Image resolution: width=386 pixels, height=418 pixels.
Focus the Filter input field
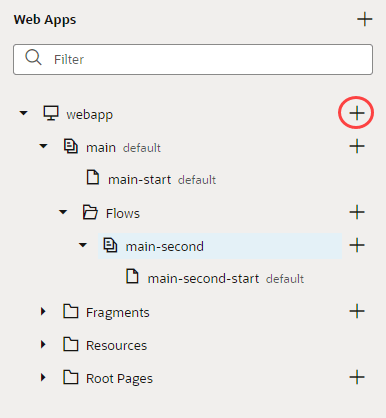point(193,59)
